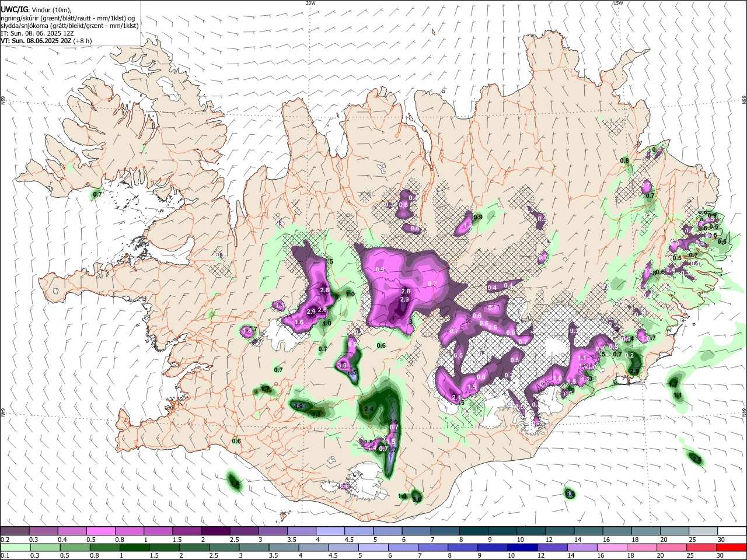747x560 pixels.
Task: Click the darkest green 1 swatch in bottom legend row
Action: click(x=134, y=548)
